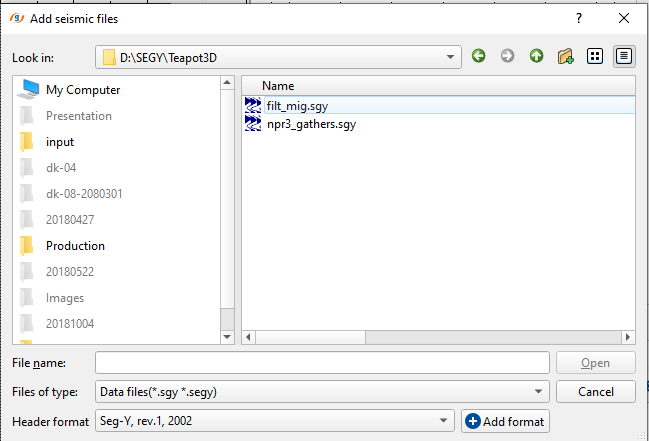Click the Add format button
The width and height of the screenshot is (649, 441).
pos(505,421)
